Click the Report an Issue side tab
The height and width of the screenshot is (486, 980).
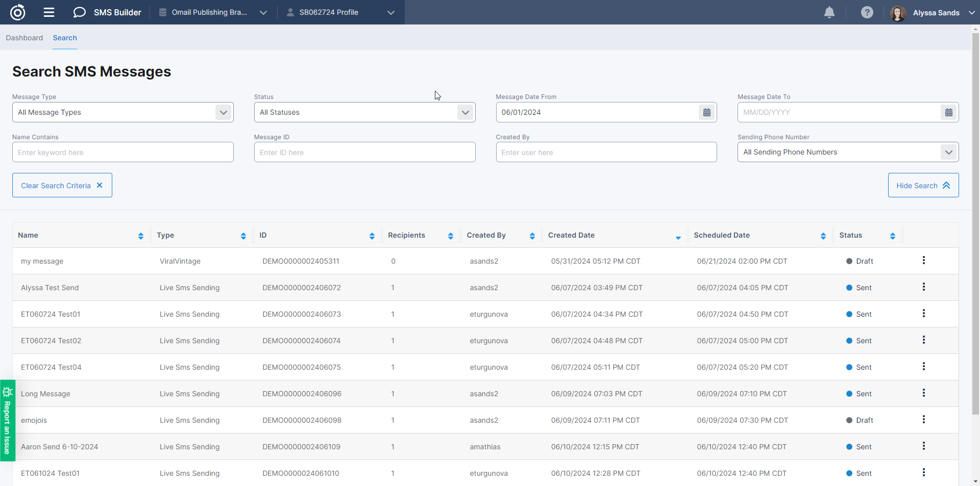coord(7,420)
